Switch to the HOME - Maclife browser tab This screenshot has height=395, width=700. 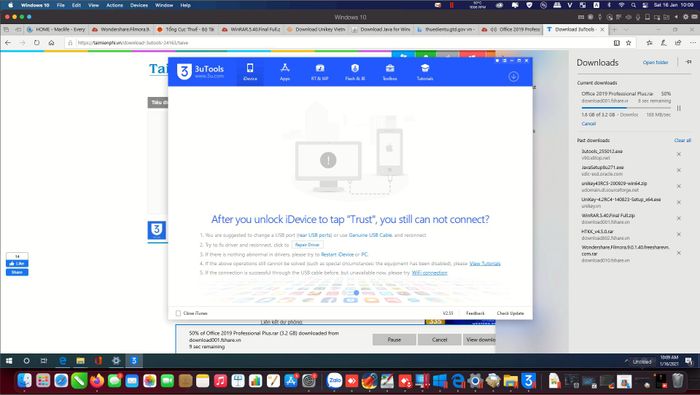(56, 29)
